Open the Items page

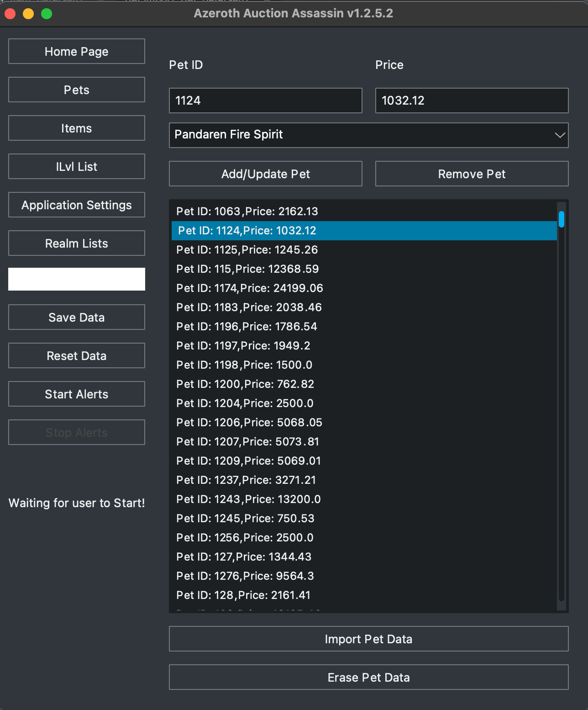(x=77, y=128)
